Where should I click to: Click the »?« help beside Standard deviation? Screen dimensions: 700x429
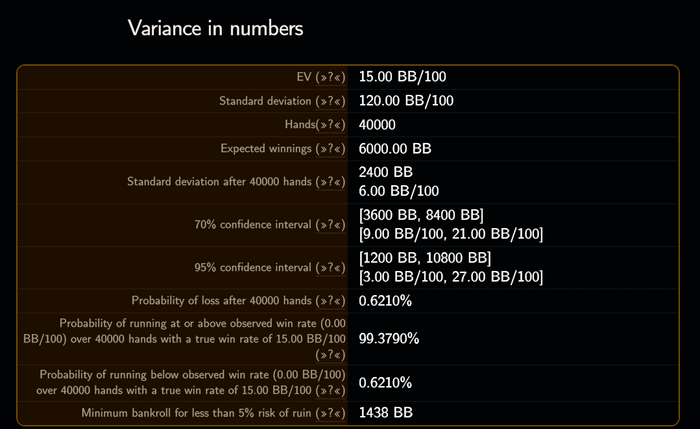point(331,101)
